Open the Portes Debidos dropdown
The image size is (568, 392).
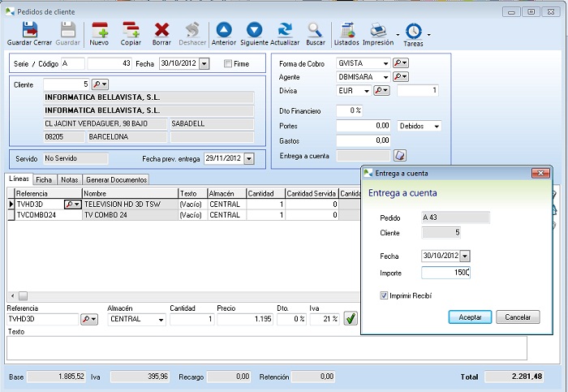[x=437, y=127]
